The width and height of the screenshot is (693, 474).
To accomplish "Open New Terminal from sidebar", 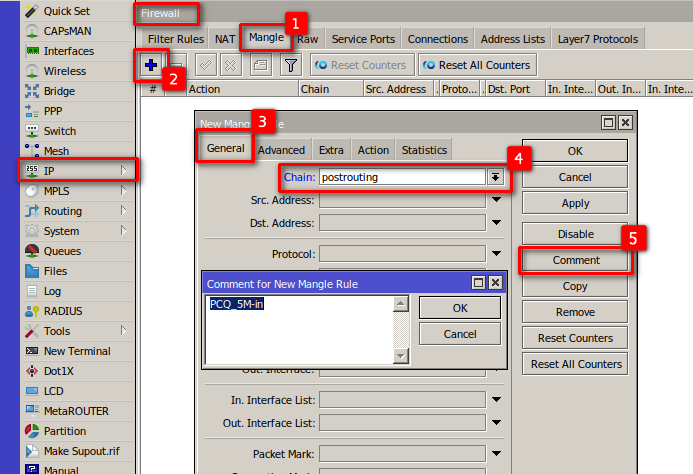I will [76, 351].
